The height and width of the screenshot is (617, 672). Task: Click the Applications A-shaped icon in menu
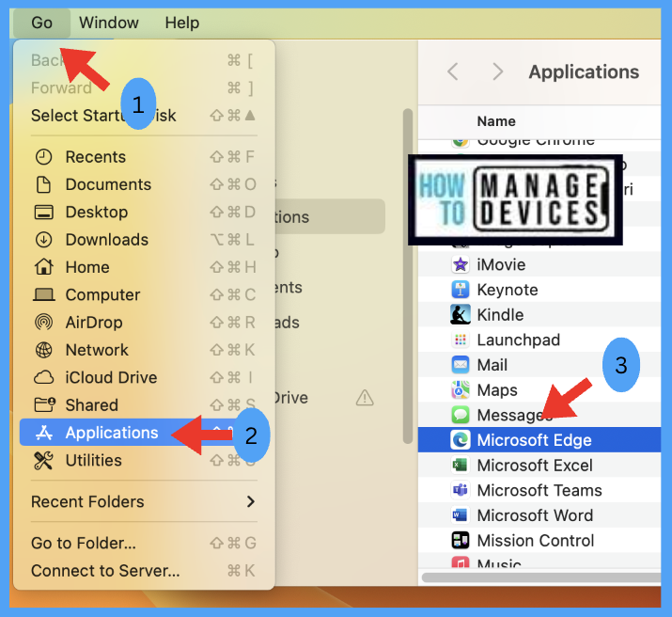tap(44, 433)
